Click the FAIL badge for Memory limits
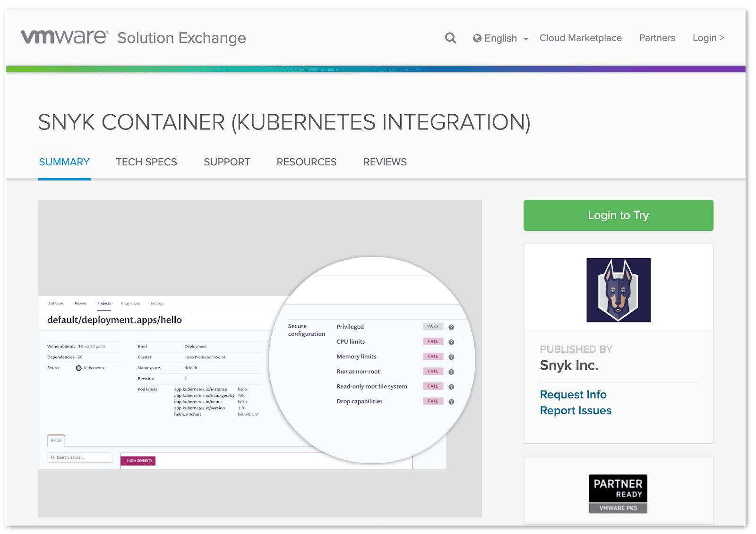Viewport: 756px width, 534px height. click(x=433, y=356)
